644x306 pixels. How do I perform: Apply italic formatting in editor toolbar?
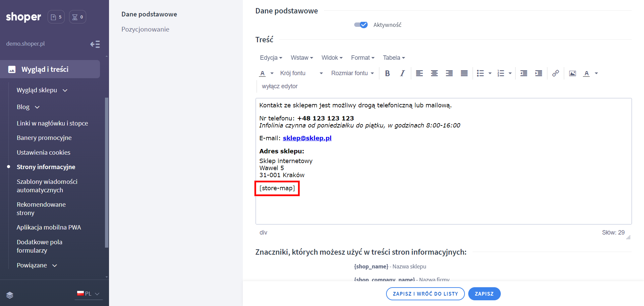point(402,73)
